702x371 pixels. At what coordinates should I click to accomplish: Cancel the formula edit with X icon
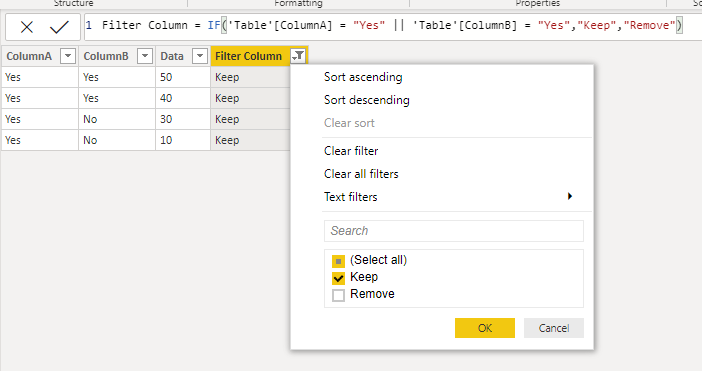[x=27, y=27]
